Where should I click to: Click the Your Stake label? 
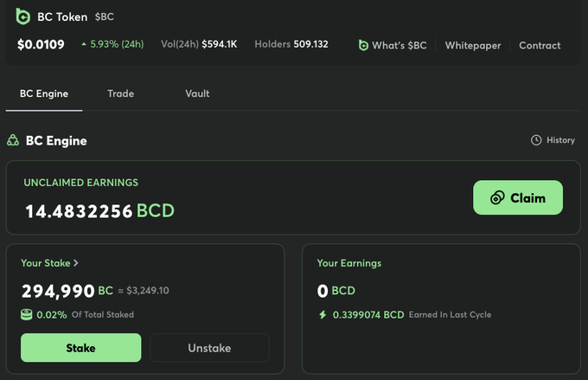[46, 263]
